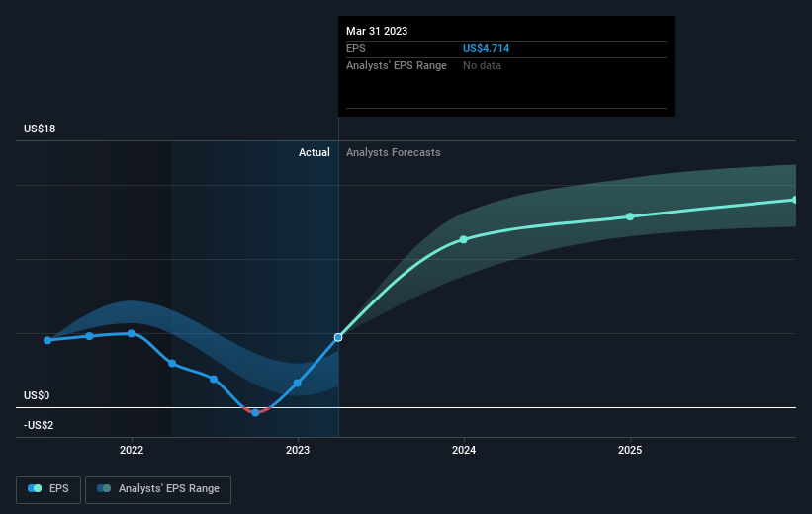Click the 'Analysts' EPS Range' row label in the tooltip
The height and width of the screenshot is (514, 812).
(x=397, y=66)
